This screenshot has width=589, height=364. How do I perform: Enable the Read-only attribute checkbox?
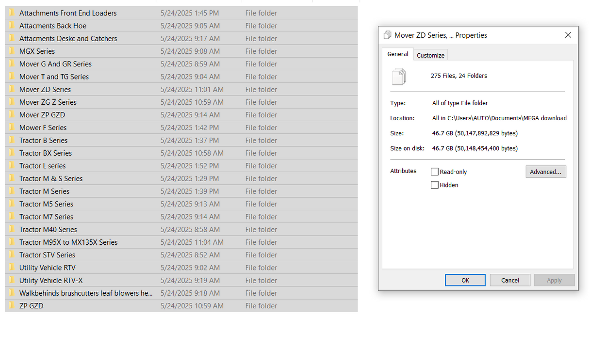(x=435, y=172)
